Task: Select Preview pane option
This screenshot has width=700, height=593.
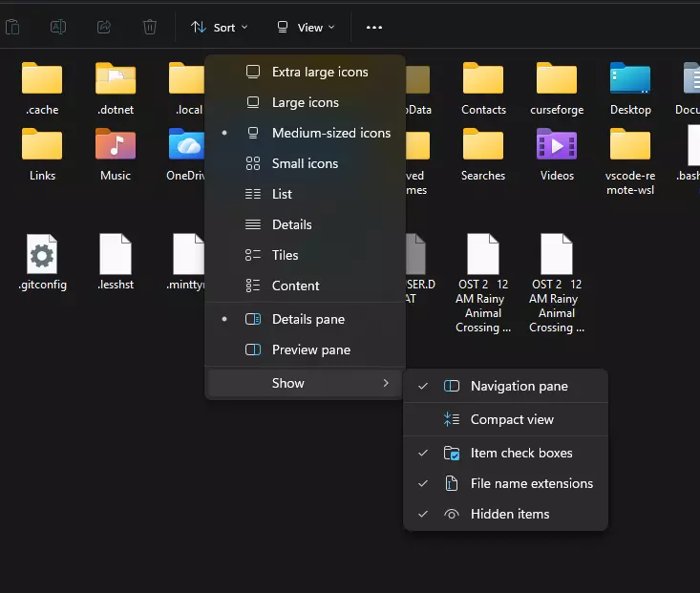Action: (x=310, y=349)
